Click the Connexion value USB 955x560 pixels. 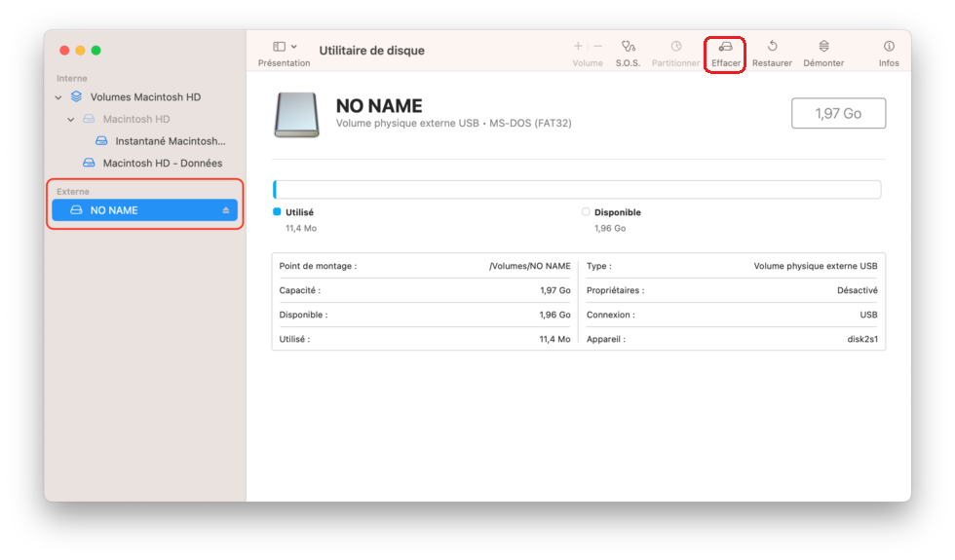pos(868,315)
